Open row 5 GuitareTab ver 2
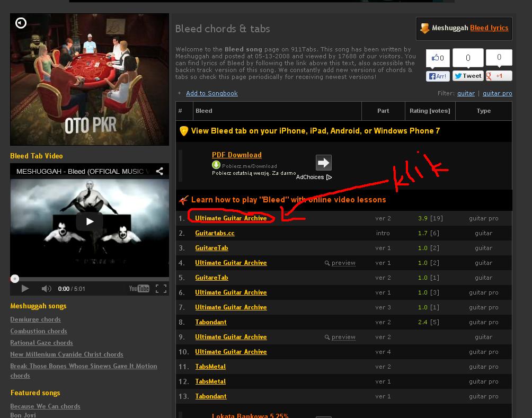The width and height of the screenshot is (532, 418). (x=211, y=278)
